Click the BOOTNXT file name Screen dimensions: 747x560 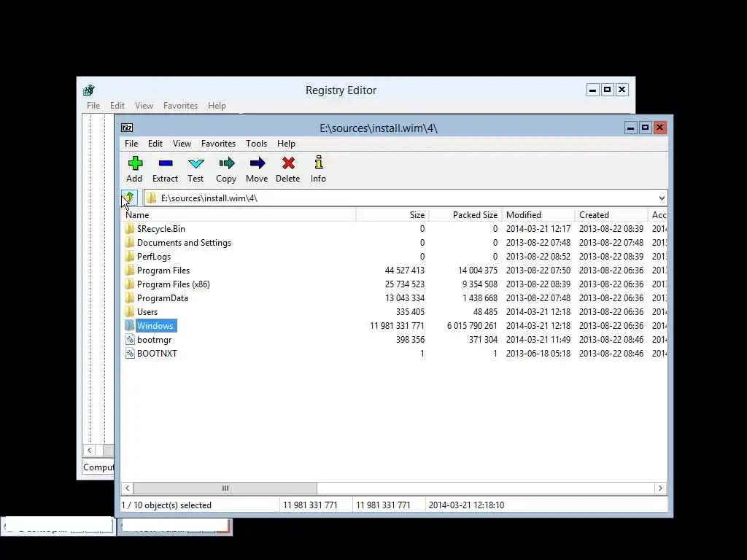pyautogui.click(x=157, y=354)
